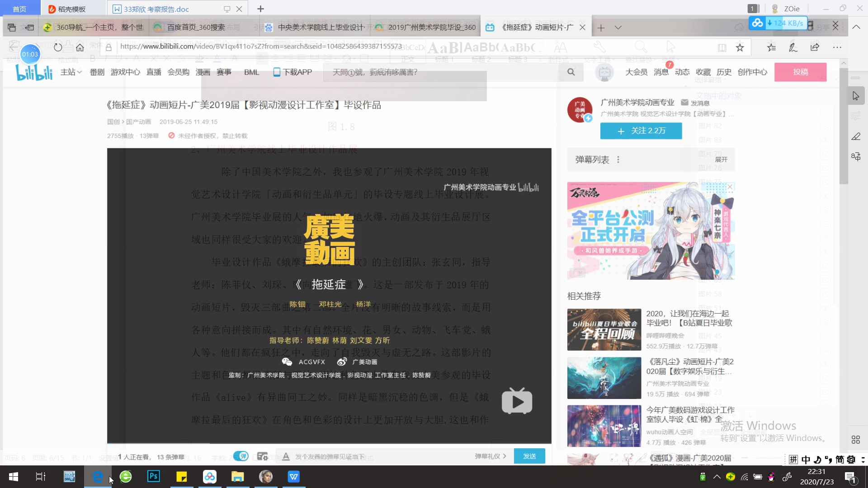The width and height of the screenshot is (868, 488).
Task: Click 广州美术学院动画专业 uploader name
Action: pos(637,103)
